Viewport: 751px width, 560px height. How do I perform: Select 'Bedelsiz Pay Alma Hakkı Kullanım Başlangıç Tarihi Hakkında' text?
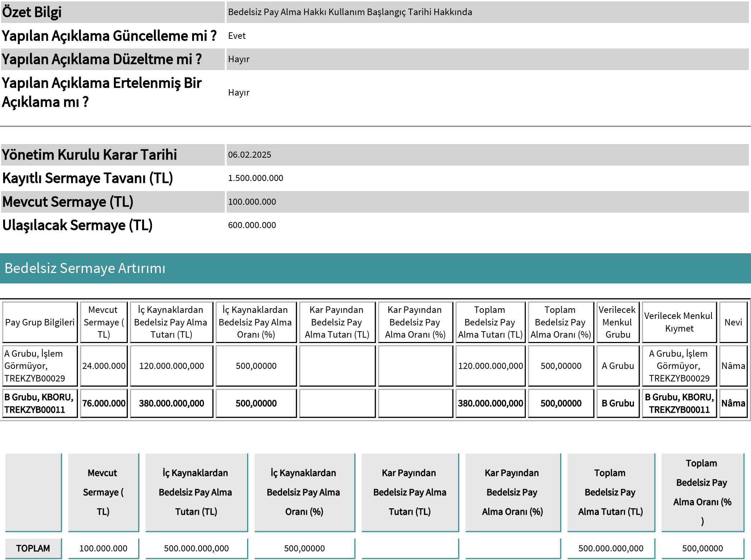pyautogui.click(x=350, y=12)
